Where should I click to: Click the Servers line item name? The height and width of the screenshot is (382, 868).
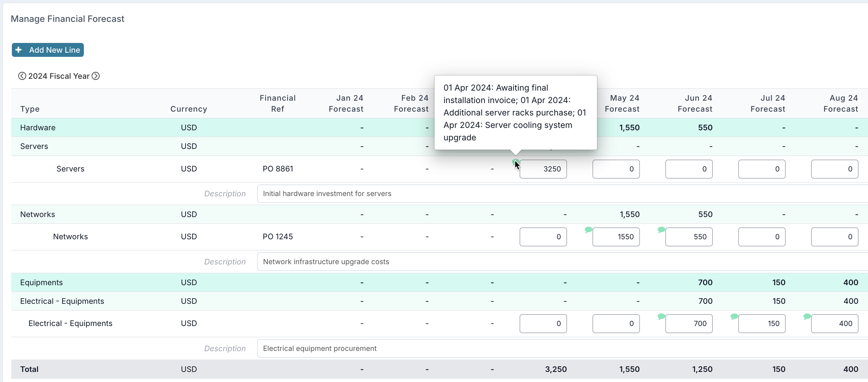[70, 169]
